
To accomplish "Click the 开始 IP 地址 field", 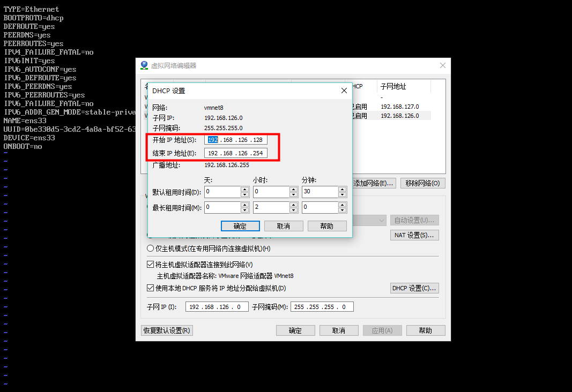I will click(236, 140).
